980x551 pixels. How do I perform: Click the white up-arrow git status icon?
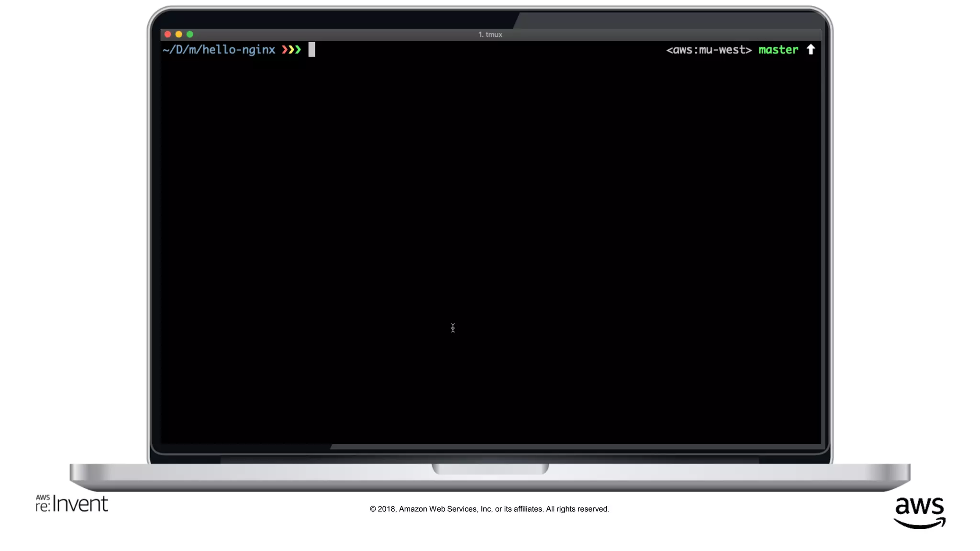[x=811, y=49]
